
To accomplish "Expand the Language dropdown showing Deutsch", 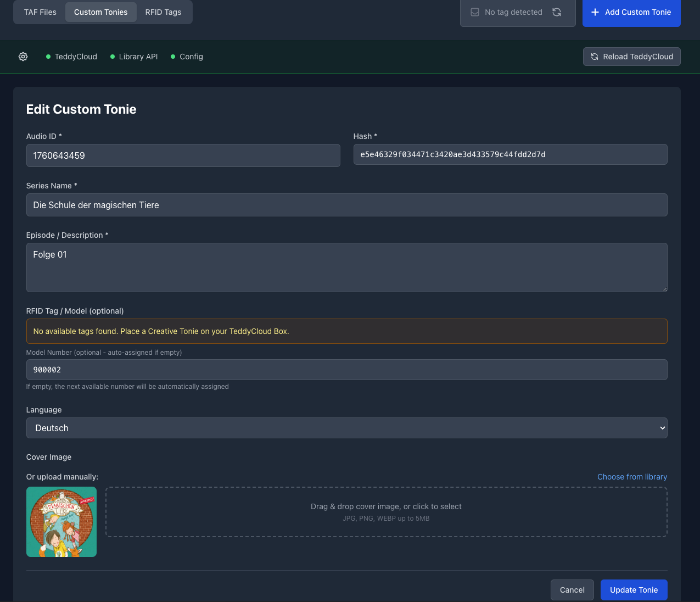I will tap(346, 428).
